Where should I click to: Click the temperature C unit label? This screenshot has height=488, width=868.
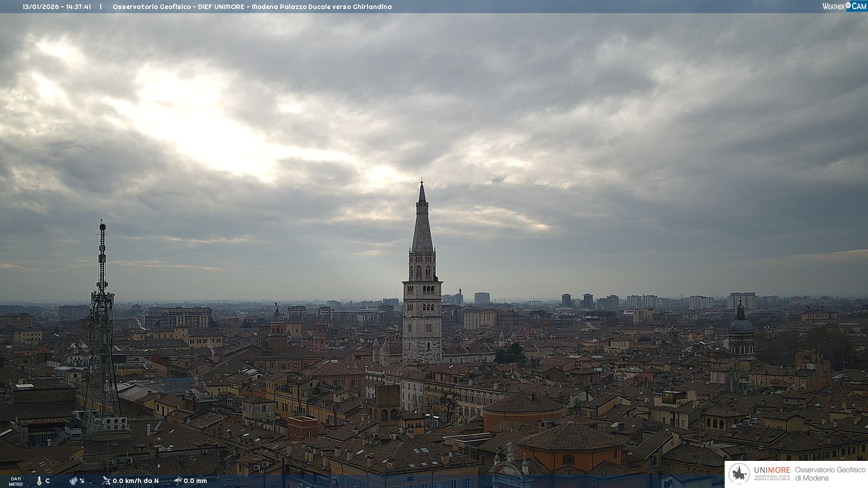(x=47, y=481)
